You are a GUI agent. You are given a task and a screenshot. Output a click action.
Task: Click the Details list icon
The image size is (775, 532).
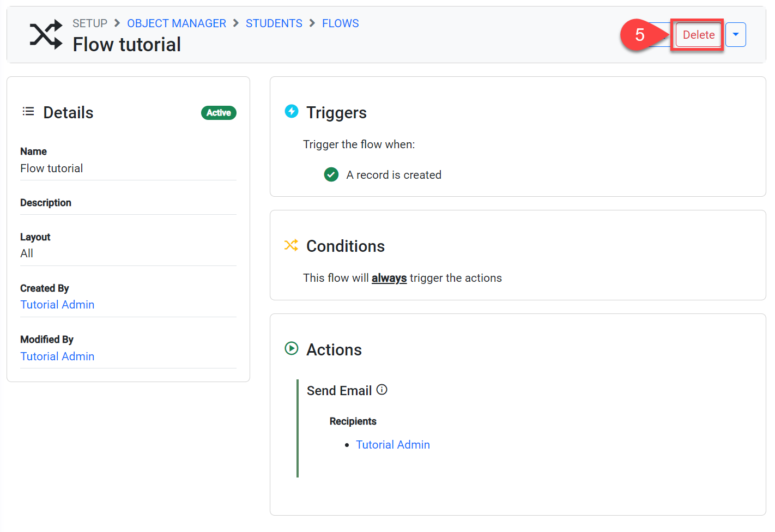click(x=28, y=112)
